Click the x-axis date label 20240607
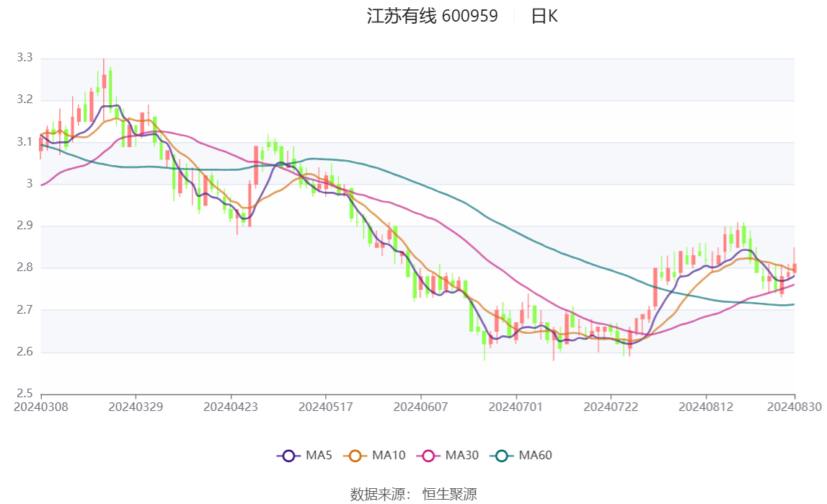The width and height of the screenshot is (827, 504). coord(420,407)
